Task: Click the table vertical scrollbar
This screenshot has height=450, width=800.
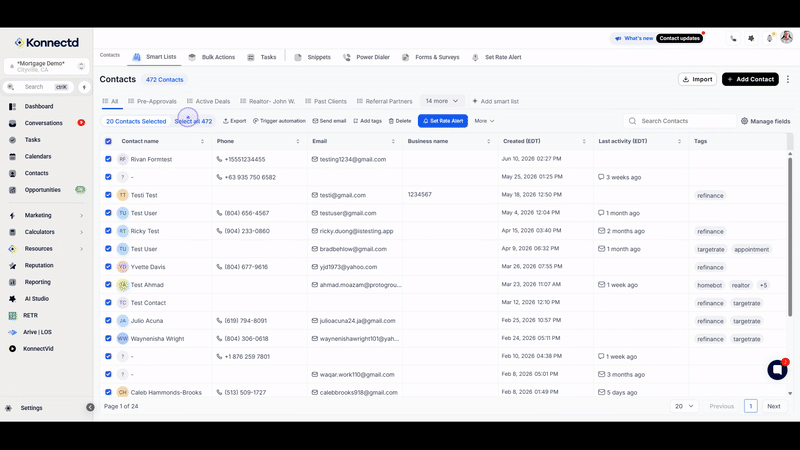Action: click(x=790, y=237)
